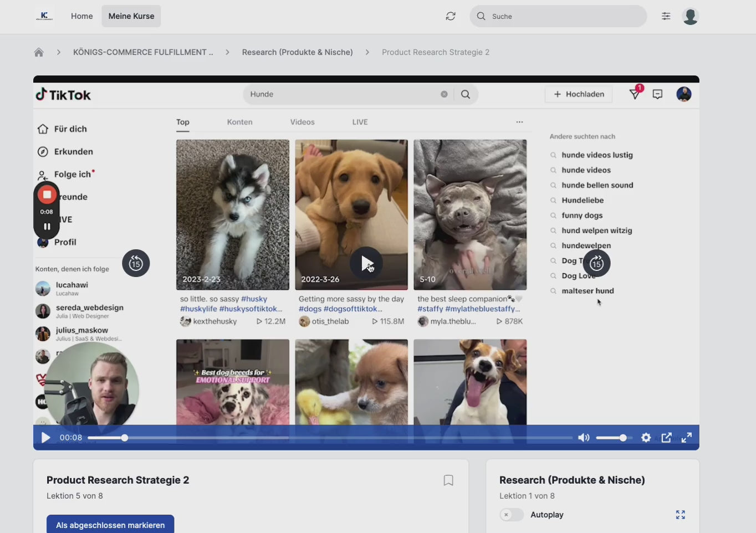
Task: Click the home breadcrumb icon
Action: tap(39, 52)
